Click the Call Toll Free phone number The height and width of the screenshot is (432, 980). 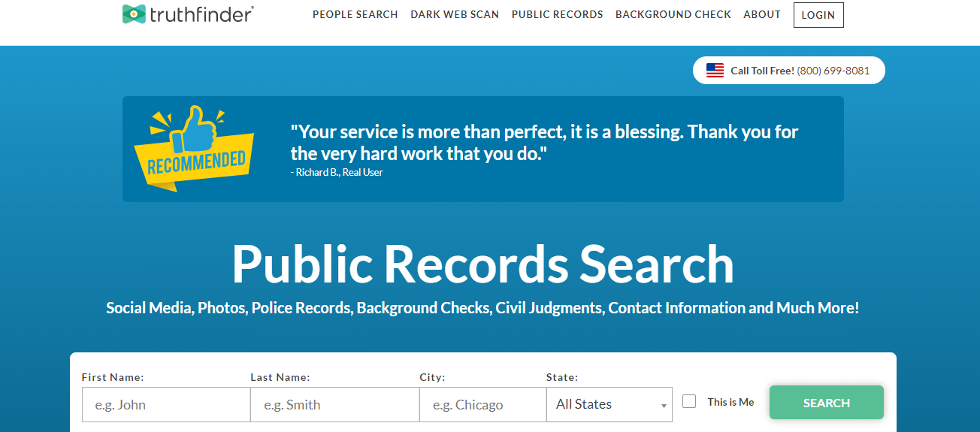coord(833,71)
